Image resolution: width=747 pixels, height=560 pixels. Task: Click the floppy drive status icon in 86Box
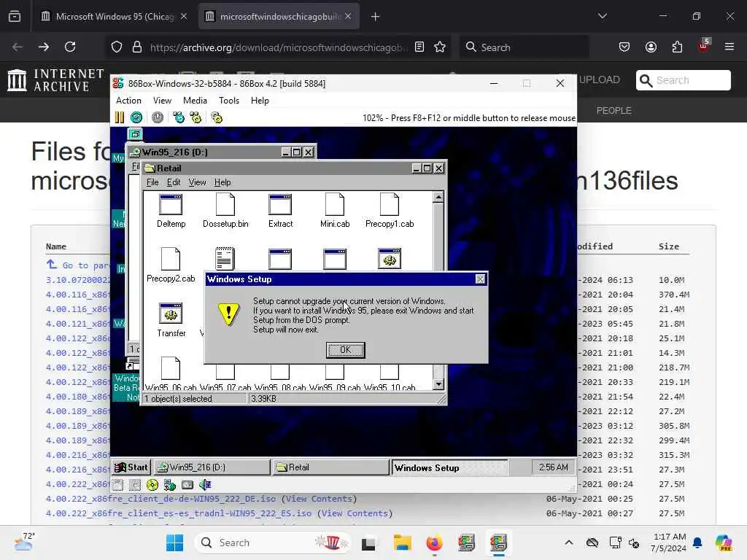[x=118, y=485]
